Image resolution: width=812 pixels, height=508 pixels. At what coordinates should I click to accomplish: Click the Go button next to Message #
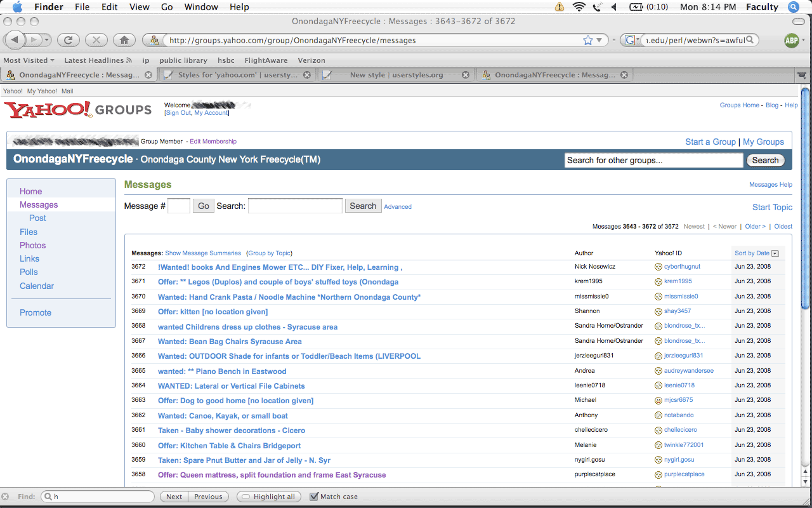[203, 206]
